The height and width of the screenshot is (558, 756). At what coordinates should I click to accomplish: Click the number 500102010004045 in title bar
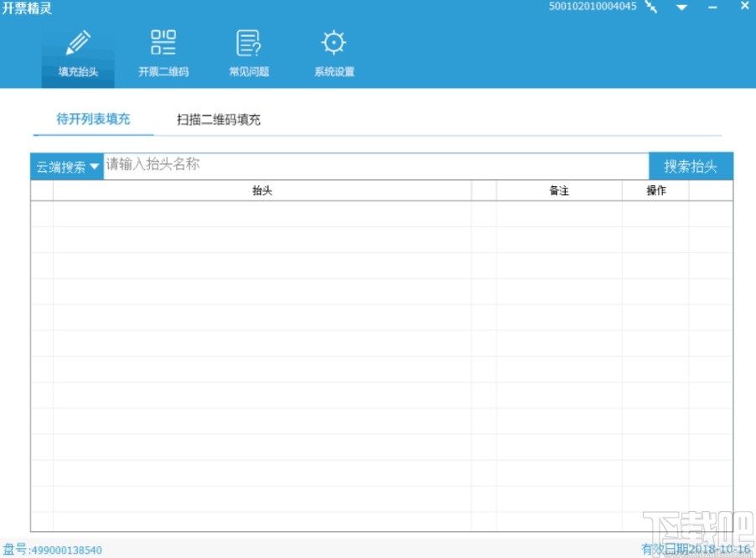(x=593, y=6)
